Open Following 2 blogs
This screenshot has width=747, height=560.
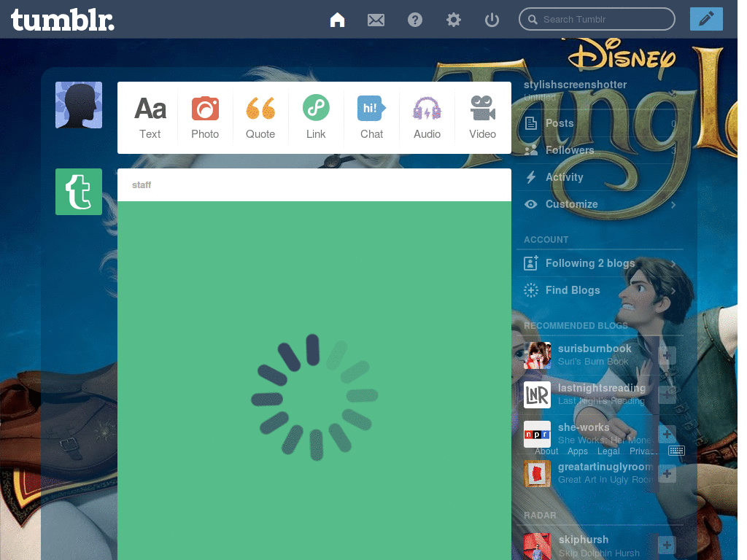(x=600, y=263)
